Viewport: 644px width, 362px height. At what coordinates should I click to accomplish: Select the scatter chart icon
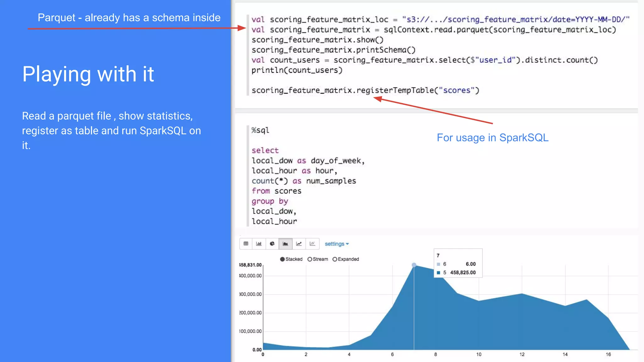pyautogui.click(x=312, y=244)
